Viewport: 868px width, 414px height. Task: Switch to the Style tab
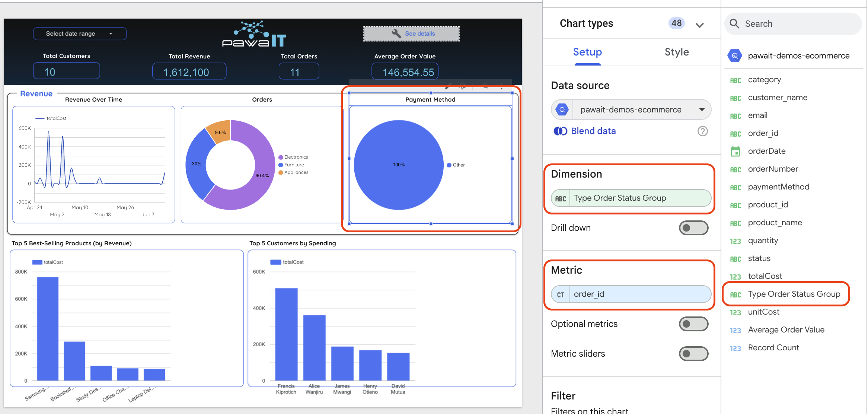pos(677,52)
